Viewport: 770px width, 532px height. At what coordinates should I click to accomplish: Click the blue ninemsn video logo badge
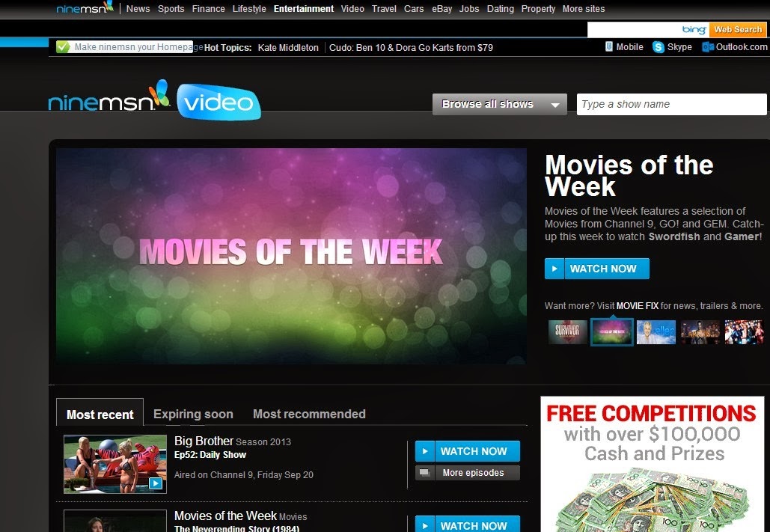tap(219, 103)
